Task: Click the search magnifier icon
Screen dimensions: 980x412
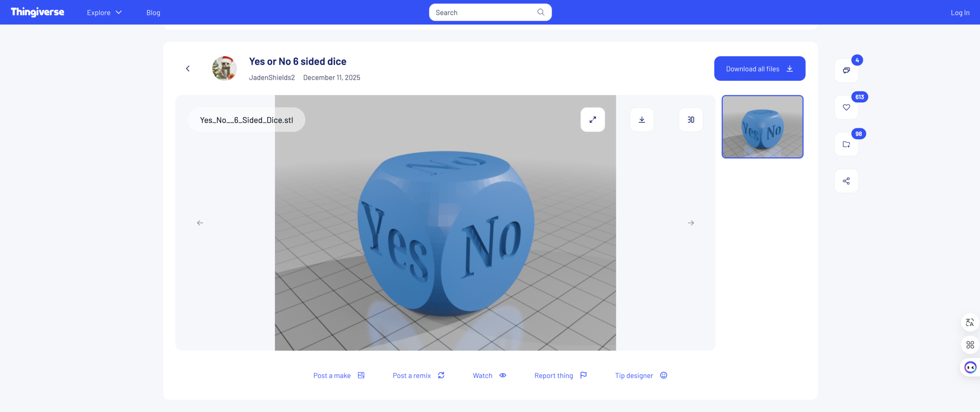Action: tap(541, 12)
